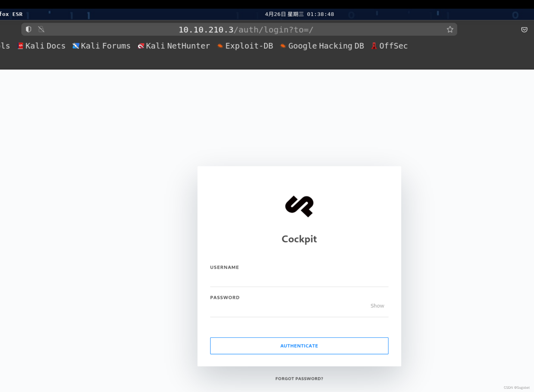
Task: Open the Save to Pocket icon
Action: click(x=524, y=29)
